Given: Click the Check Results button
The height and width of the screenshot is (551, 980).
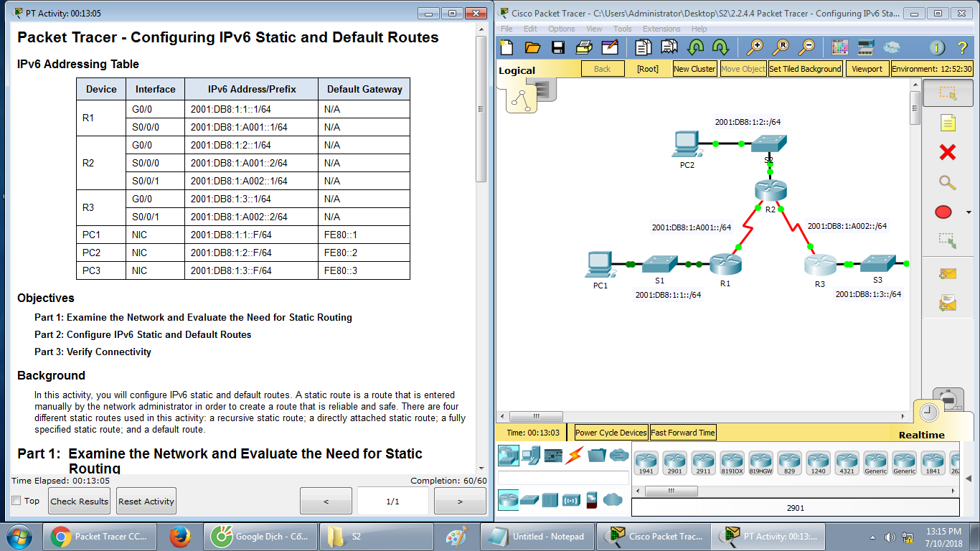Looking at the screenshot, I should click(79, 501).
